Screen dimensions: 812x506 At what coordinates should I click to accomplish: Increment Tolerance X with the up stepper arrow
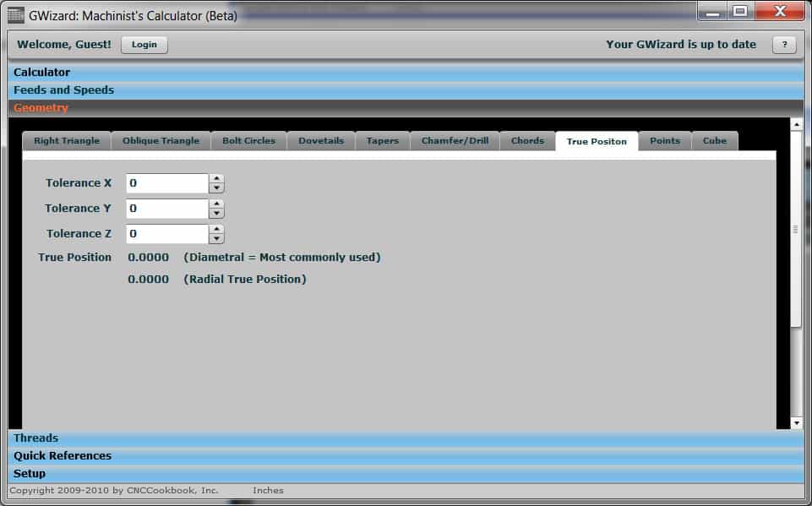[216, 178]
